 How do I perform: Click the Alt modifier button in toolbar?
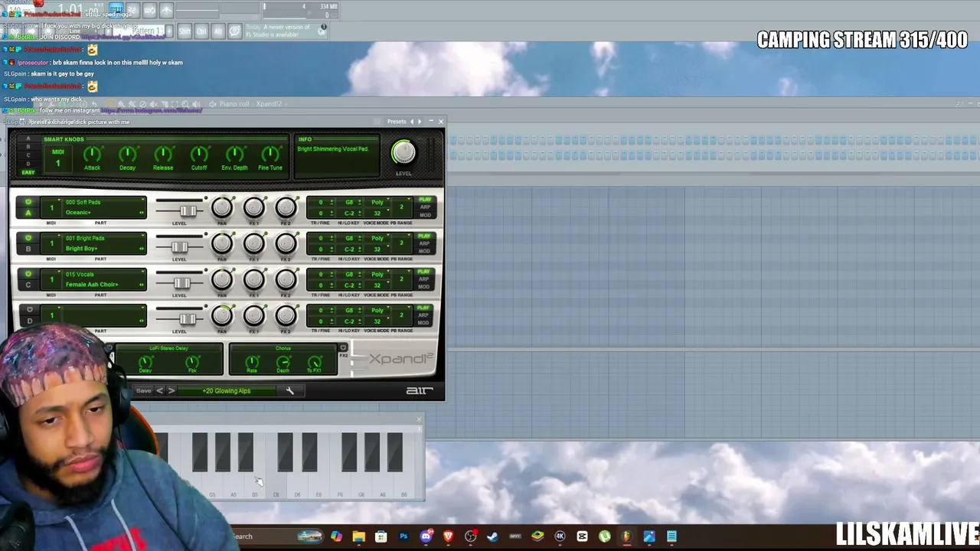[218, 31]
